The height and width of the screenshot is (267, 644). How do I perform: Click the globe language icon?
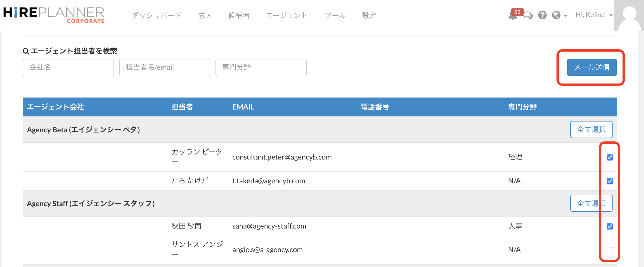click(x=556, y=15)
